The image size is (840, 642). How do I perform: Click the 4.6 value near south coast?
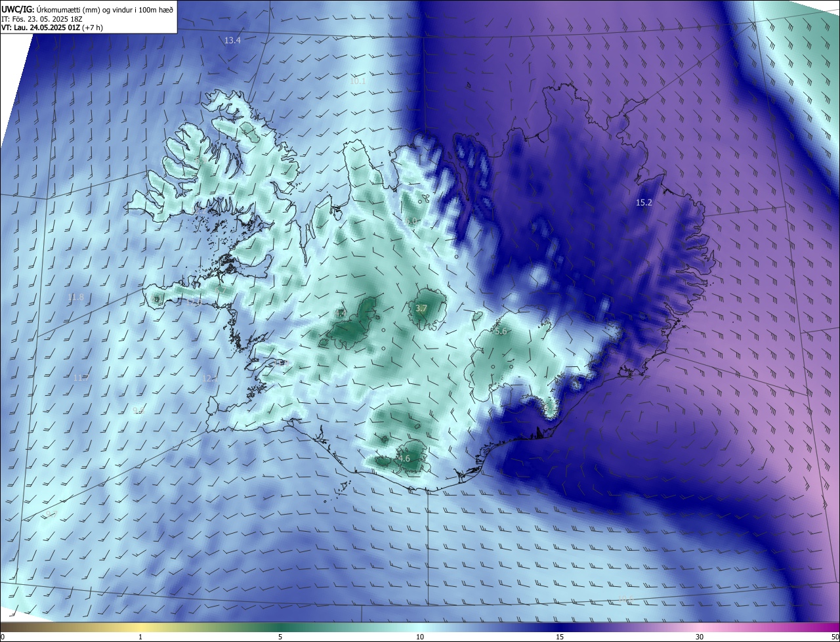404,459
